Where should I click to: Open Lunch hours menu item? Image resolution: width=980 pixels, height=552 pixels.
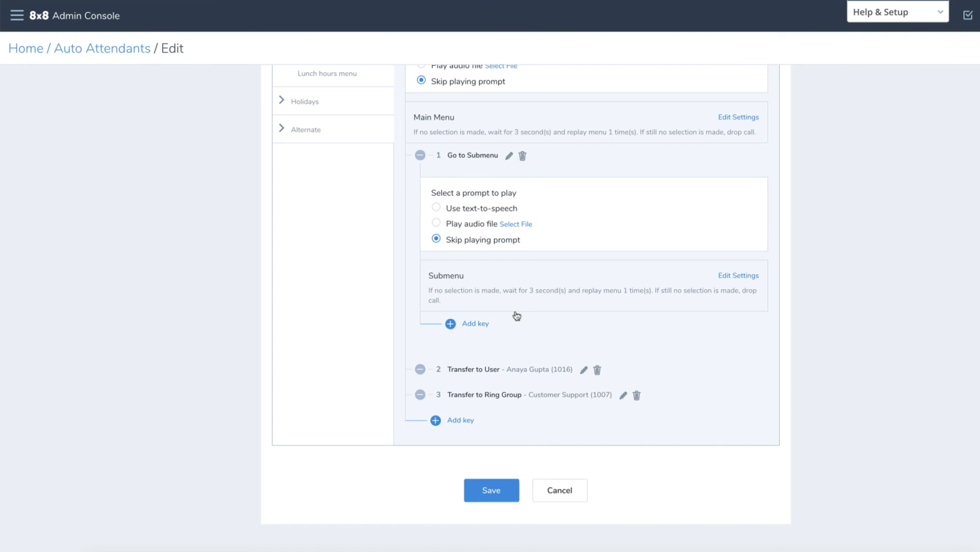tap(327, 74)
